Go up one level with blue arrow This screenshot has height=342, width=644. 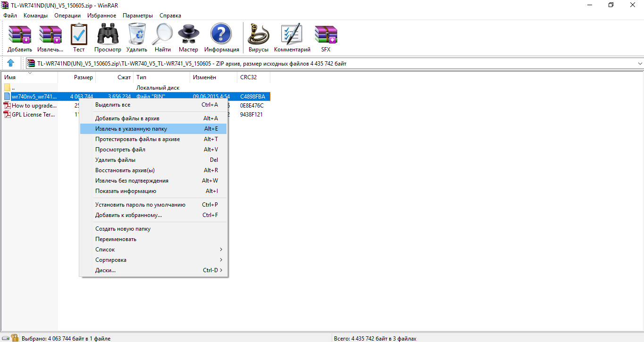click(11, 63)
